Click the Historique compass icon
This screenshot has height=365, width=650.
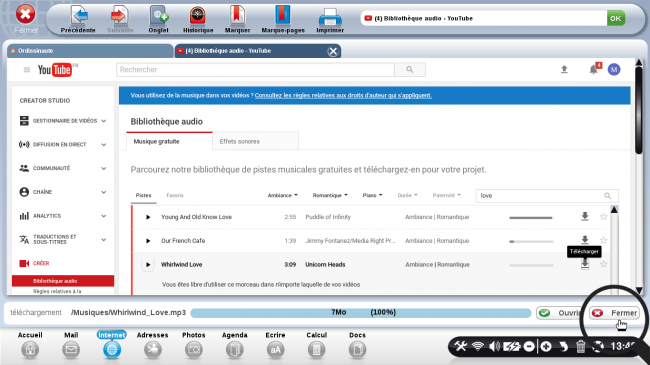coord(198,16)
